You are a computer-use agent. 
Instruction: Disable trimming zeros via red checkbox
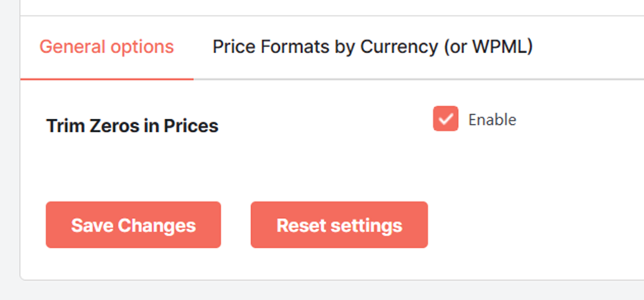tap(446, 119)
